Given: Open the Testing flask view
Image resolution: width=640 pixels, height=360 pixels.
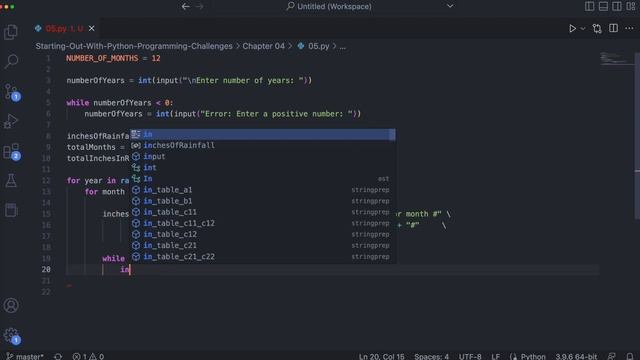Looking at the screenshot, I should coord(11,181).
